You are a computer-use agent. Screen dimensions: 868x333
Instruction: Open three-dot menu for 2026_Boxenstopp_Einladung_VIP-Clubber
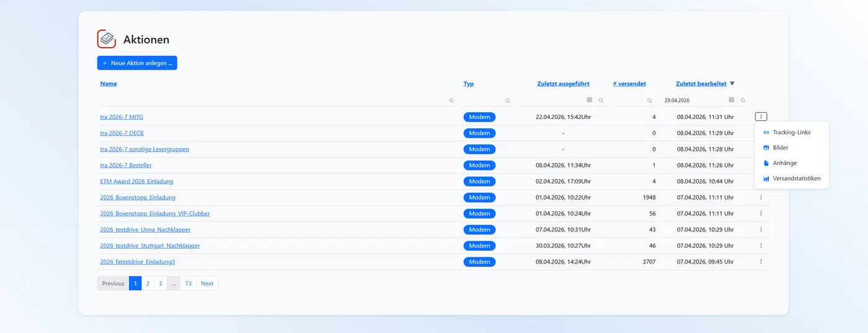point(761,213)
